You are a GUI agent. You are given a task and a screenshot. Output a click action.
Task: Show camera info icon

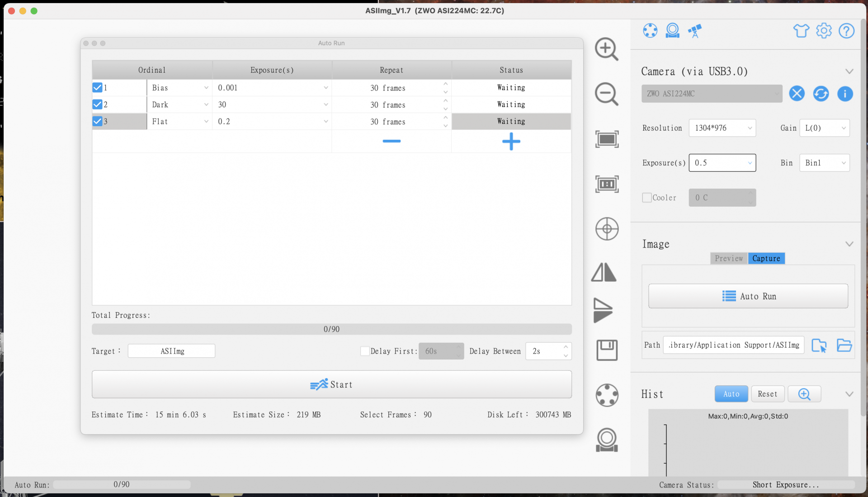click(x=845, y=94)
